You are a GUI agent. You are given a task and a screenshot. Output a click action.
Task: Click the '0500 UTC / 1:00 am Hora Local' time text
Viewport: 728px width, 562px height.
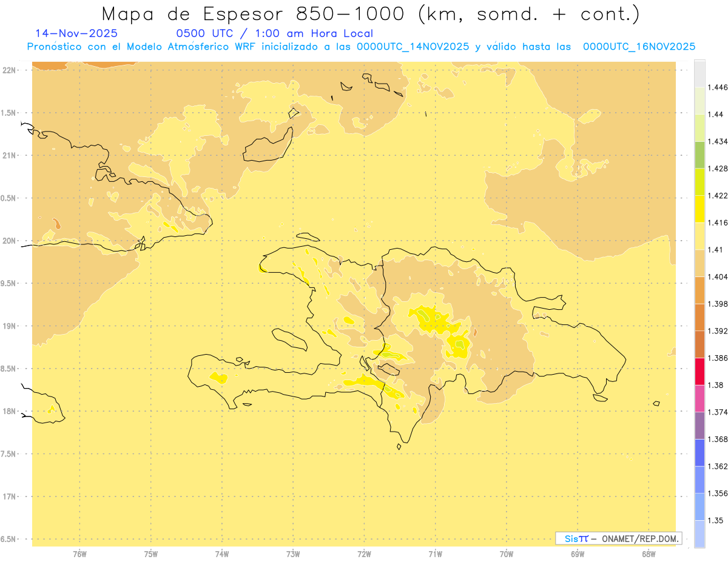coord(275,33)
